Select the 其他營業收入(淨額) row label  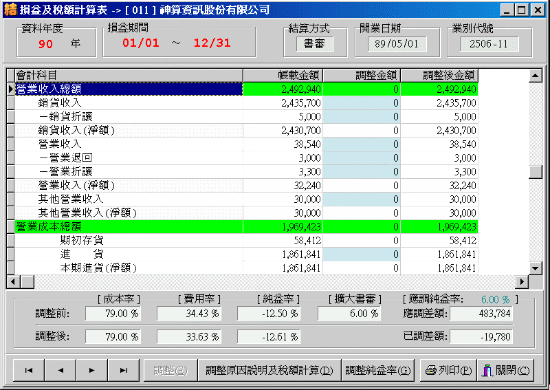coord(87,213)
